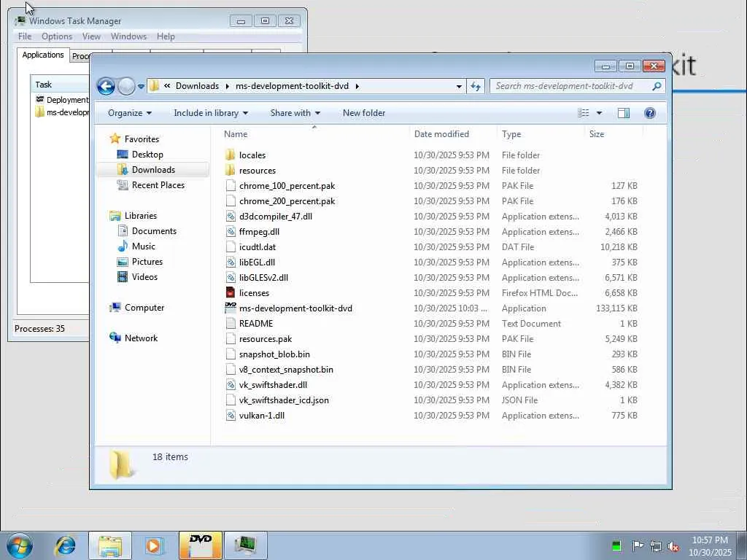Select the vulkan-1.dll file icon

click(231, 415)
